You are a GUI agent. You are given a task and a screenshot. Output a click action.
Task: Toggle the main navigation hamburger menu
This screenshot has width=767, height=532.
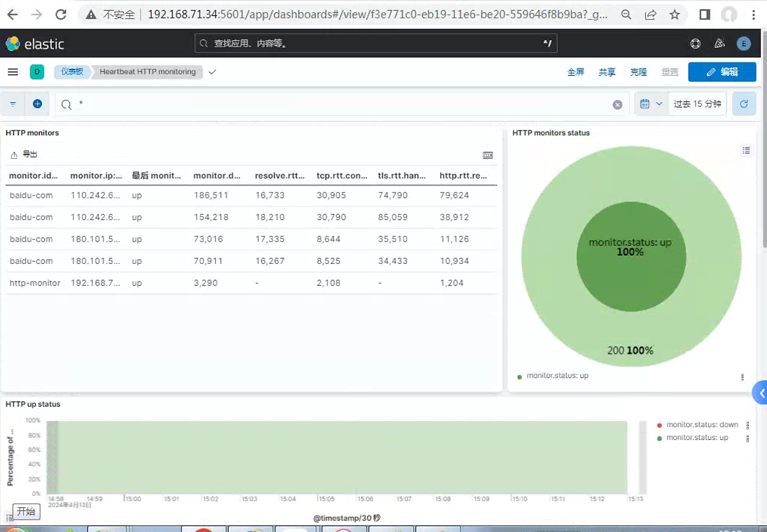click(13, 72)
